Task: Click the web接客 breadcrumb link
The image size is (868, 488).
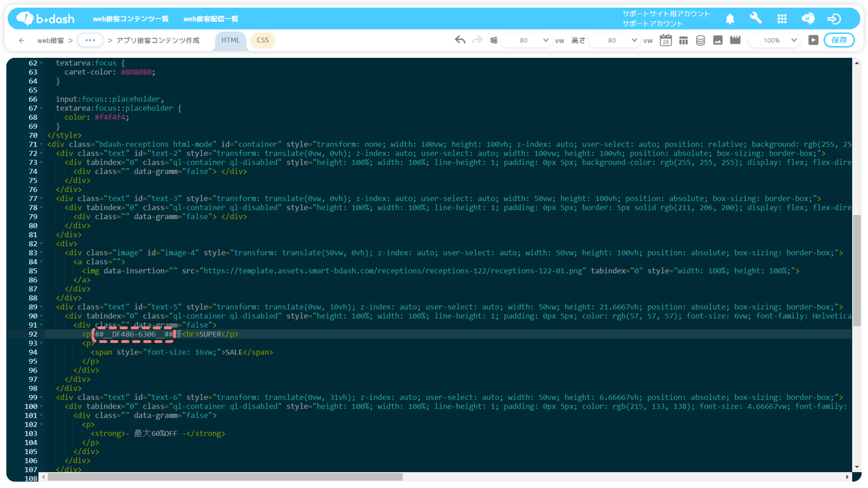Action: coord(51,40)
